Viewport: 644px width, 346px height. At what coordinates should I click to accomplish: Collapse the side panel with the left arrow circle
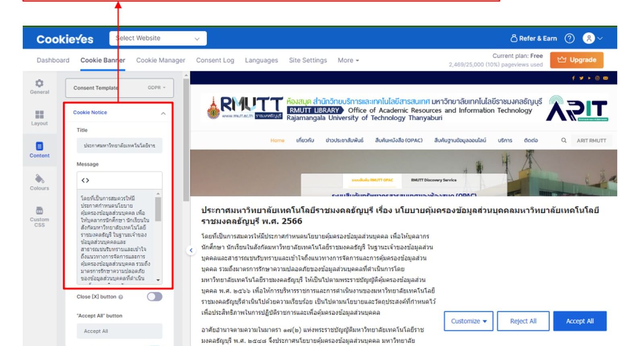[191, 250]
